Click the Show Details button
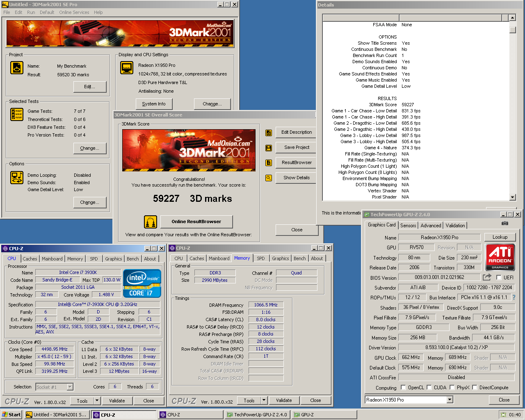The image size is (525, 420). (x=297, y=178)
